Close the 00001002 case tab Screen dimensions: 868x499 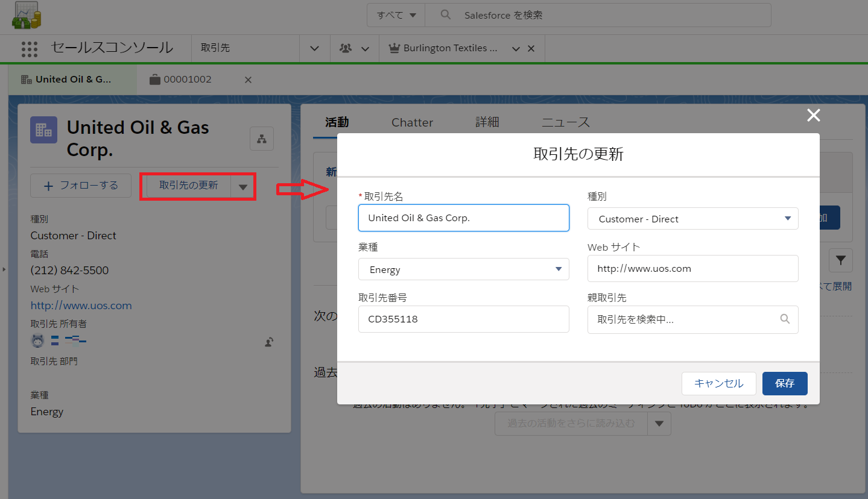tap(248, 80)
